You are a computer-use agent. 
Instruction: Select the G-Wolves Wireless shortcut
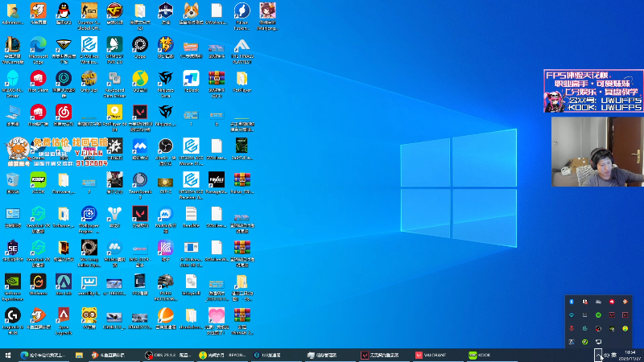click(89, 50)
